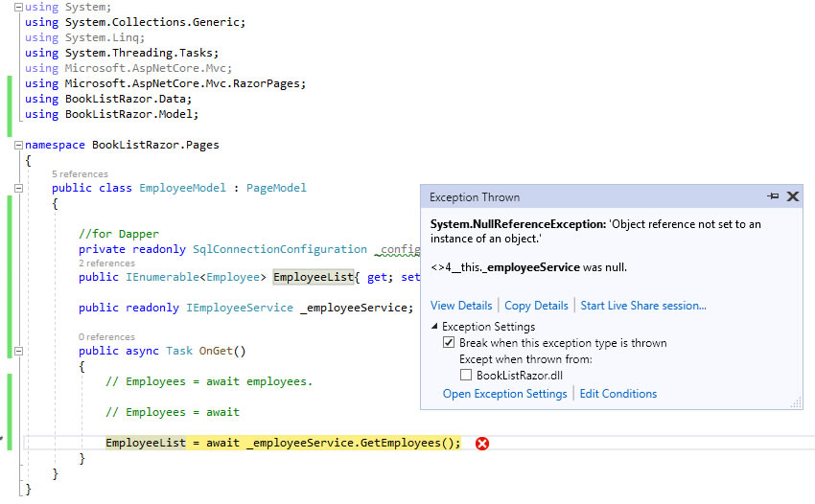Click Copy Details link

pos(536,306)
